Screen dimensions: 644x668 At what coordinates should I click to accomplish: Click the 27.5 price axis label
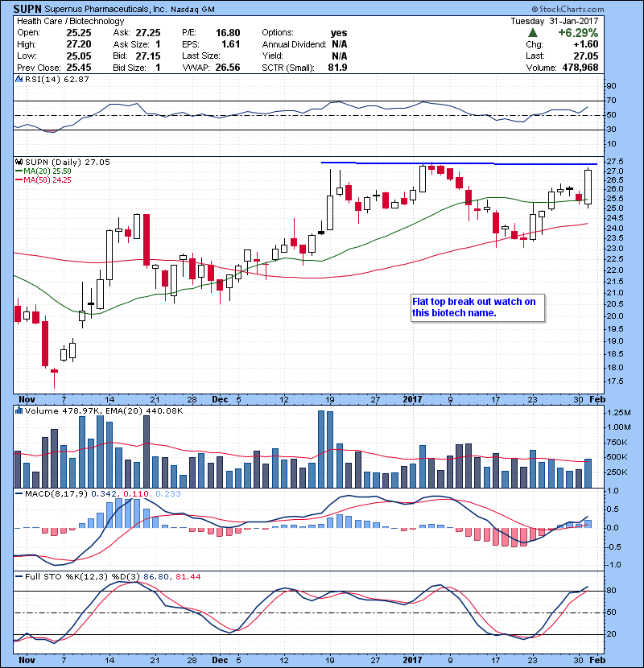(615, 162)
